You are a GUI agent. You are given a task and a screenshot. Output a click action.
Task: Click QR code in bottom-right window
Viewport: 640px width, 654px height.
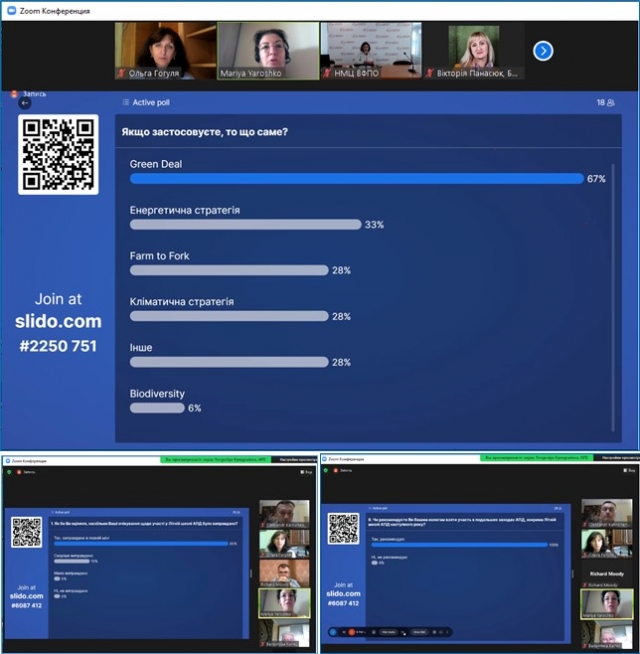click(x=343, y=529)
